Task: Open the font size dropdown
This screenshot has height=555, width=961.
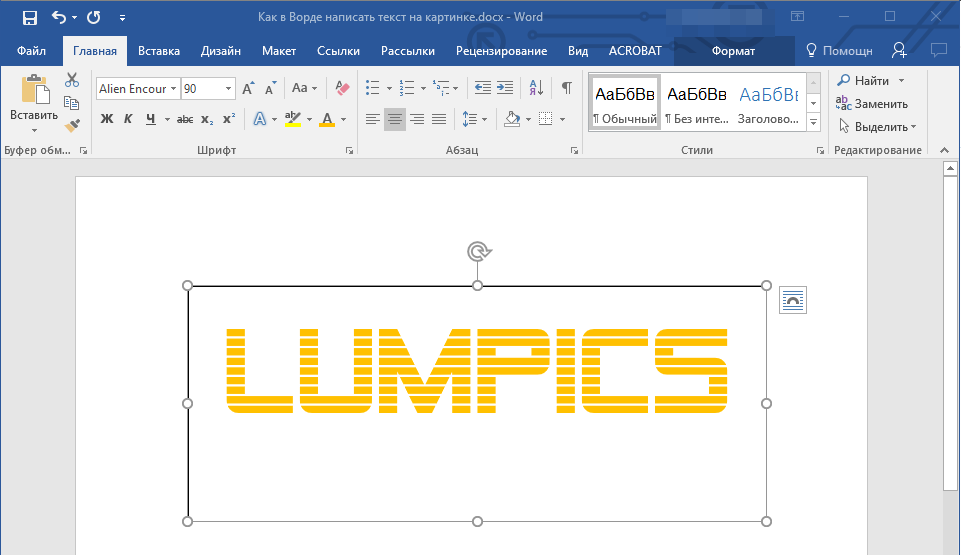Action: click(229, 89)
